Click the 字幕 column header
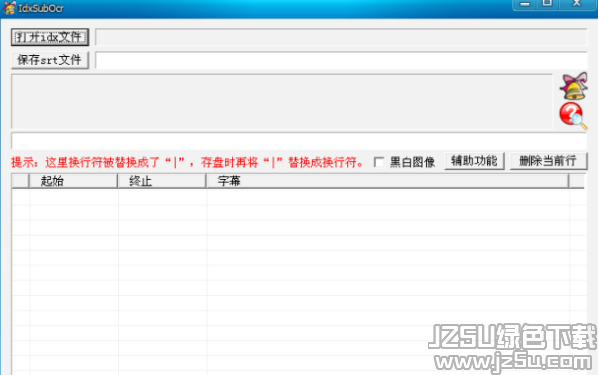 click(x=387, y=181)
